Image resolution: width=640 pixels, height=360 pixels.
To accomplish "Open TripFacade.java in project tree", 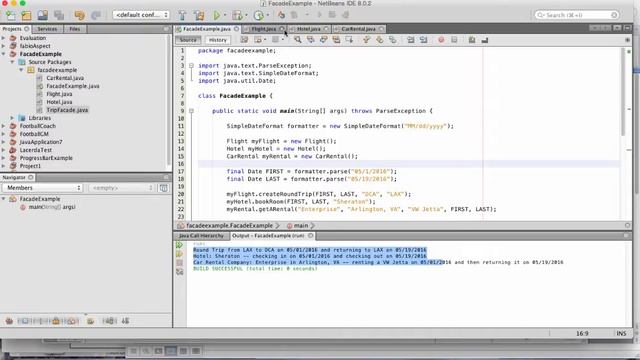I will pos(67,110).
